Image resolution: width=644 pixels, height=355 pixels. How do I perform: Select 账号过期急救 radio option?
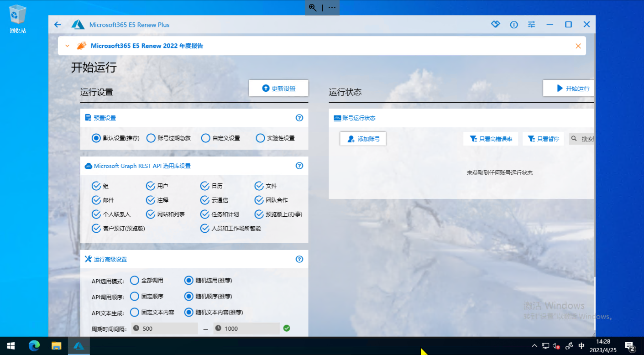[168, 138]
